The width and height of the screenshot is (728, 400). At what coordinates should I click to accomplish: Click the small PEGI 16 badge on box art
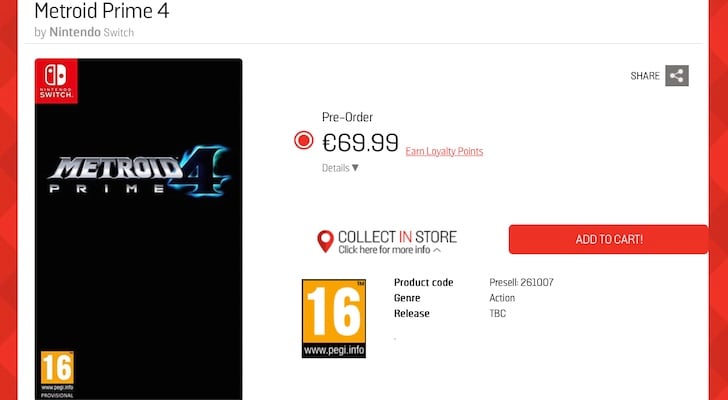tap(57, 375)
